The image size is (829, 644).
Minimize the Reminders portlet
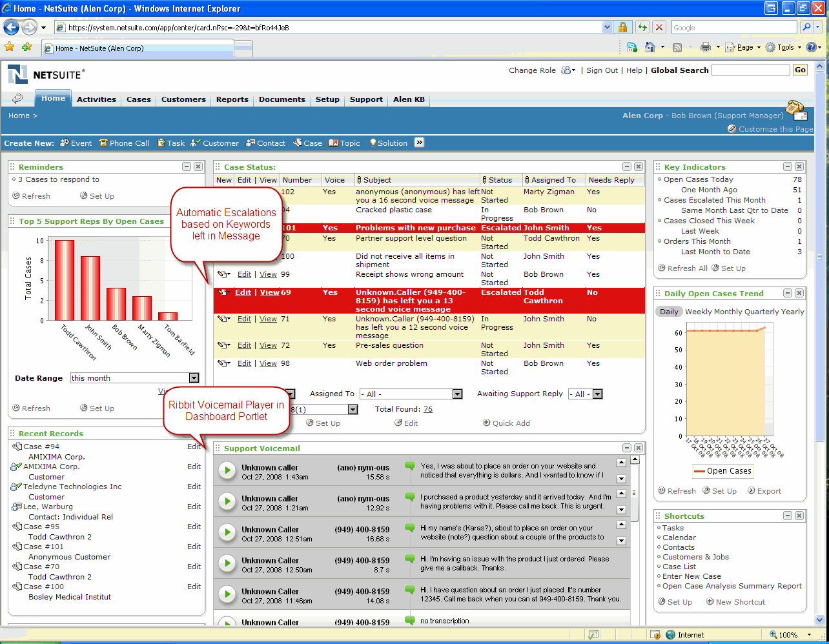[187, 166]
